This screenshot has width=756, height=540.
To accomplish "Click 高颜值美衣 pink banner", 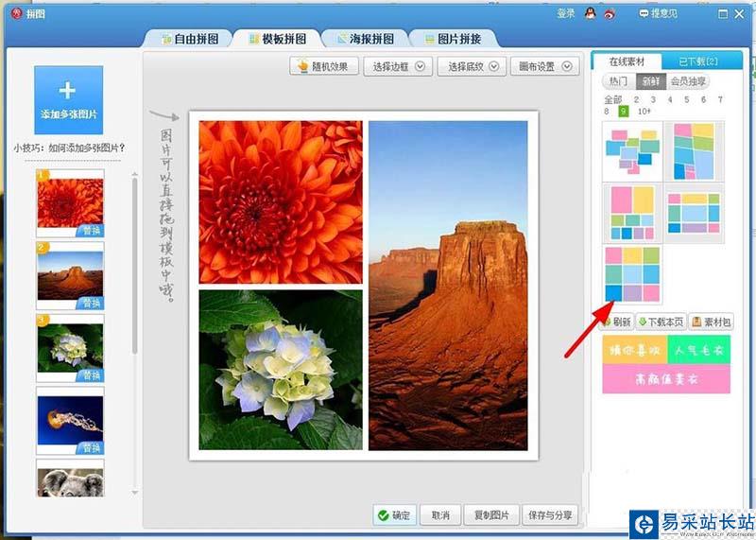I will coord(666,379).
